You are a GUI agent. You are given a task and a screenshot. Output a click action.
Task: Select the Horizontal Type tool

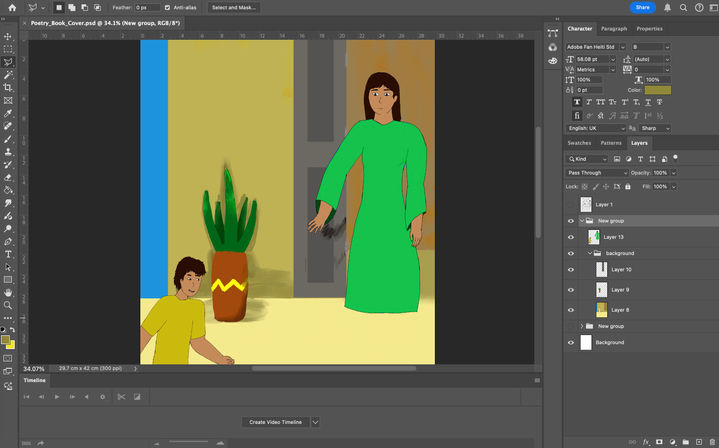click(8, 254)
